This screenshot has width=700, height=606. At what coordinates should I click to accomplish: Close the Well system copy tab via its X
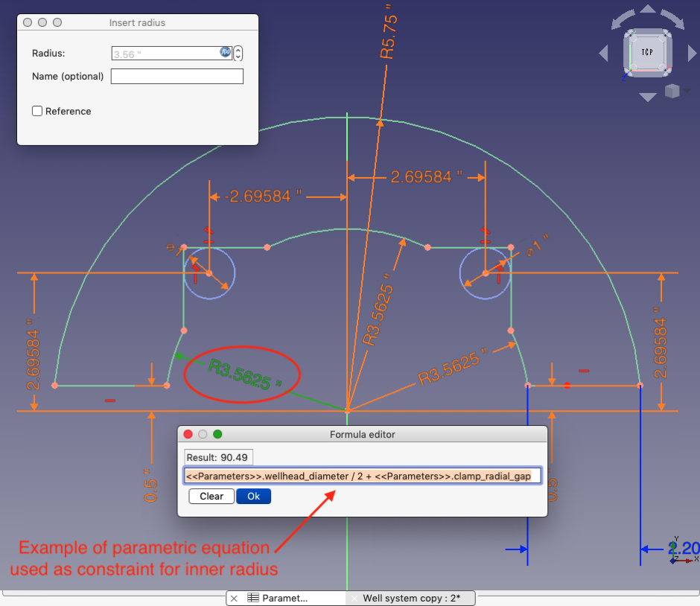point(354,598)
